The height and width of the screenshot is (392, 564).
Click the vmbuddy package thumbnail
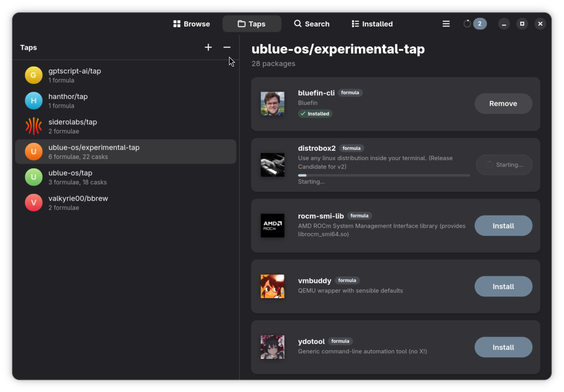coord(272,286)
